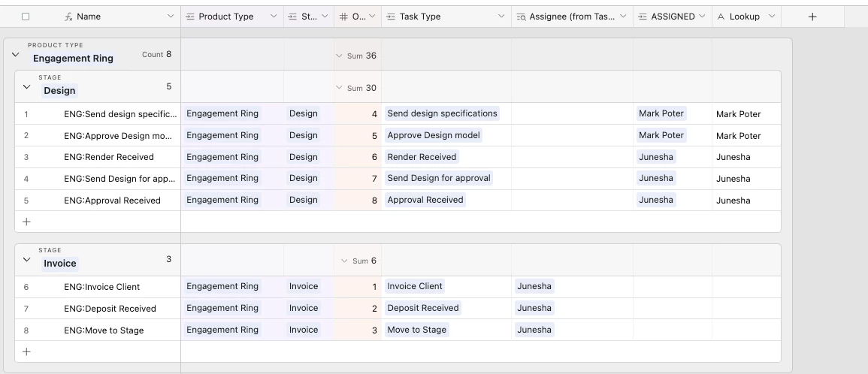Click the plus icon to add a new field
Viewport: 868px width, 374px height.
coord(812,17)
